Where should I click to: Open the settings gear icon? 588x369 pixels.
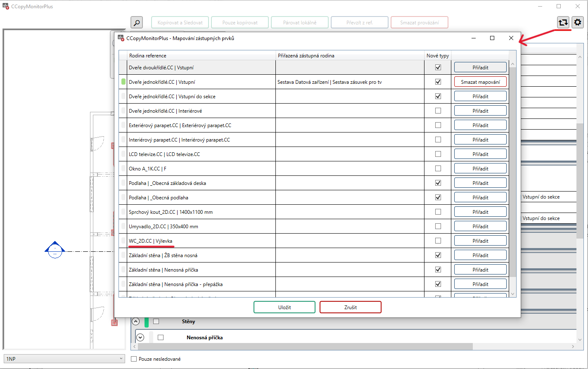click(x=578, y=22)
